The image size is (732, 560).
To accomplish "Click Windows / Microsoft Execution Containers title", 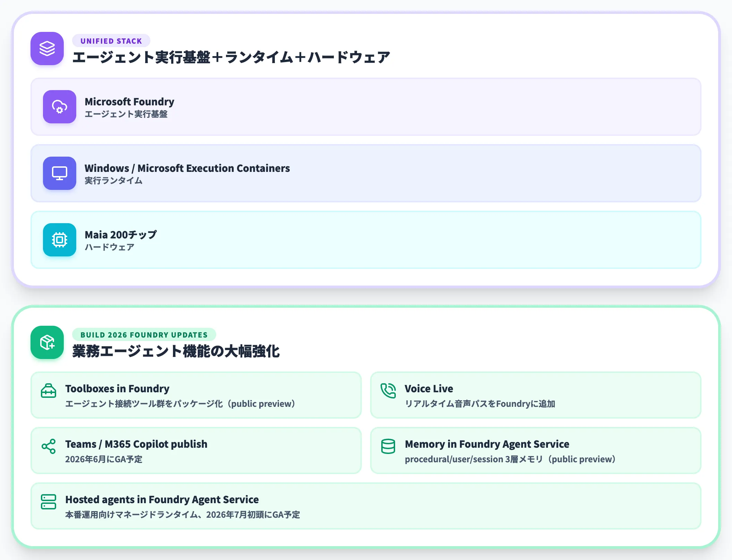I will [x=187, y=168].
